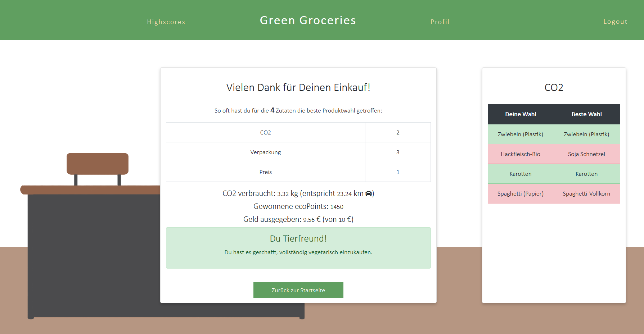The image size is (644, 334).
Task: Select the Preis row label
Action: click(x=266, y=172)
